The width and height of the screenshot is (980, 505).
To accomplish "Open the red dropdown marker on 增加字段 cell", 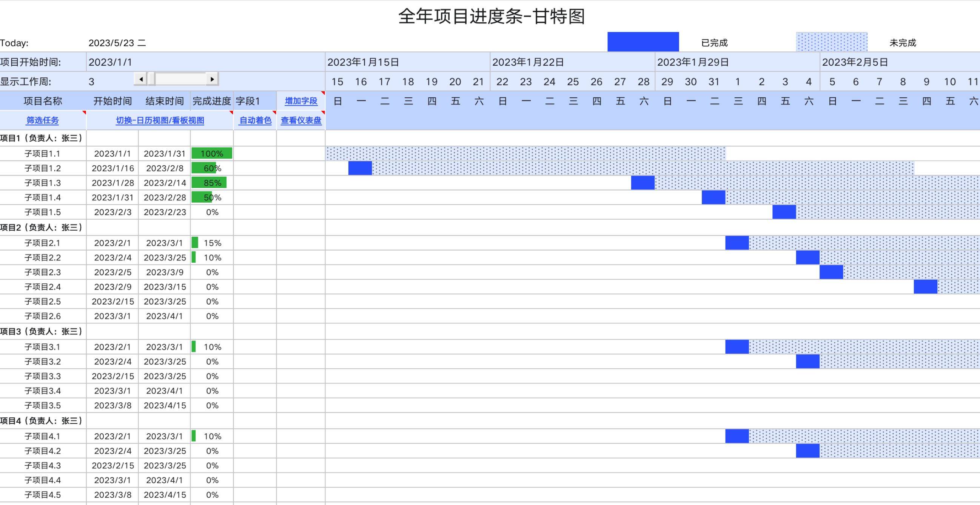I will (x=323, y=93).
